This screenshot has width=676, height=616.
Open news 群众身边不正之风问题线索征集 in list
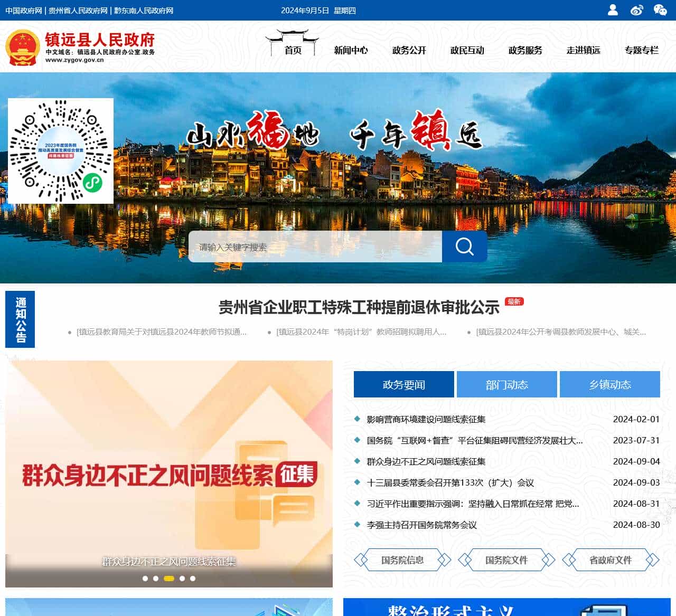coord(426,461)
